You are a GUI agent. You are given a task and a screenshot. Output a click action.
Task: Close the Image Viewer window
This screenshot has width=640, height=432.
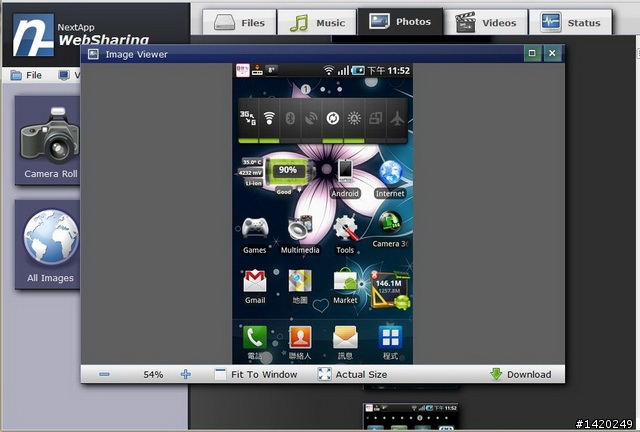click(x=552, y=53)
